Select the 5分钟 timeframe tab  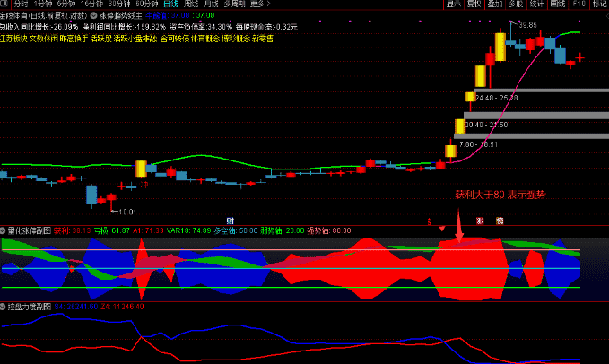pyautogui.click(x=67, y=4)
